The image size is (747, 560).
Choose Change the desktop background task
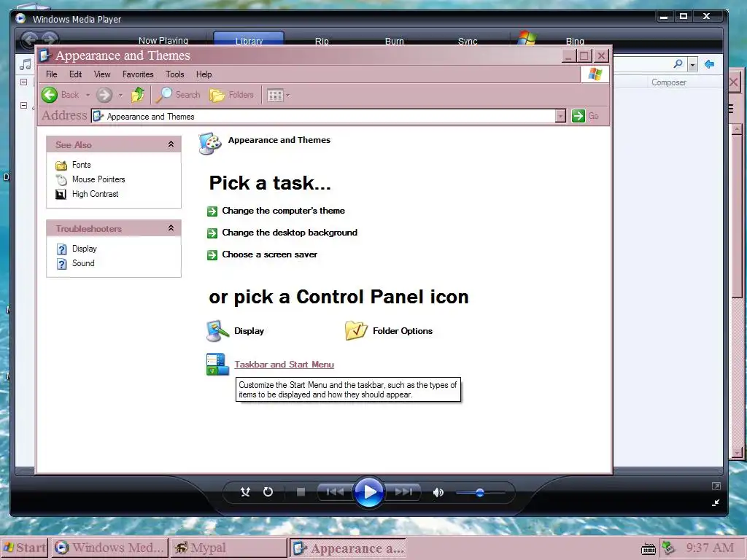tap(290, 233)
